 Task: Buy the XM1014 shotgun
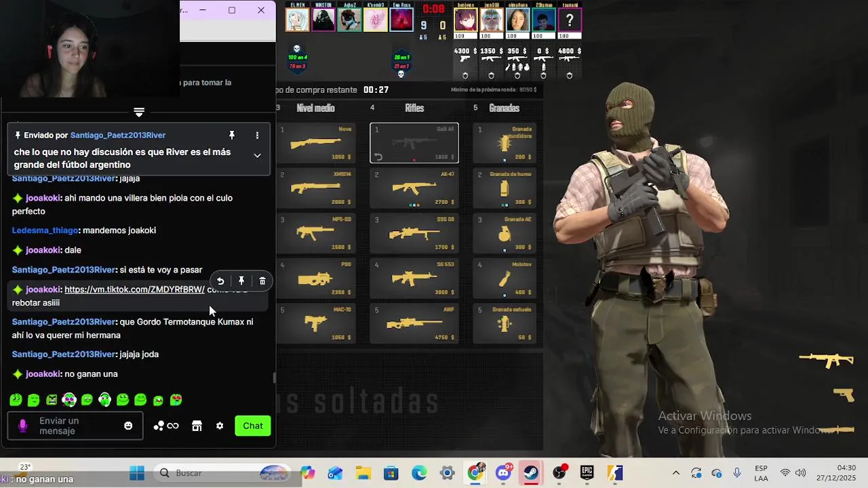[x=316, y=188]
